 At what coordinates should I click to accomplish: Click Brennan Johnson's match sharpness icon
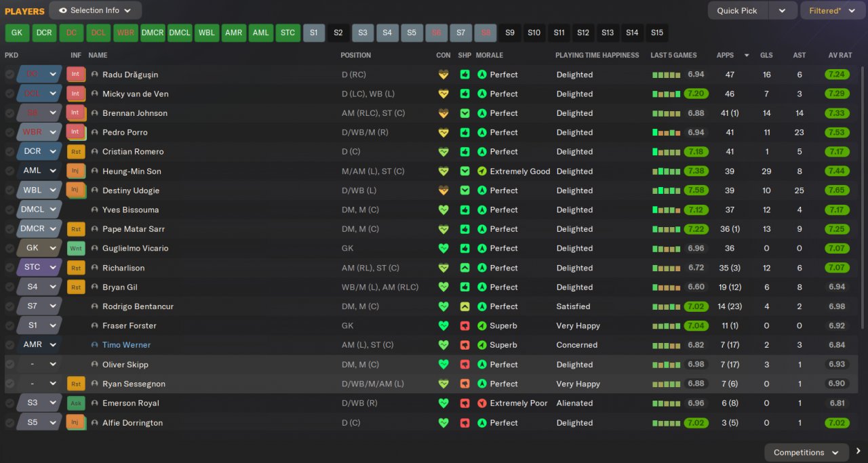coord(465,113)
